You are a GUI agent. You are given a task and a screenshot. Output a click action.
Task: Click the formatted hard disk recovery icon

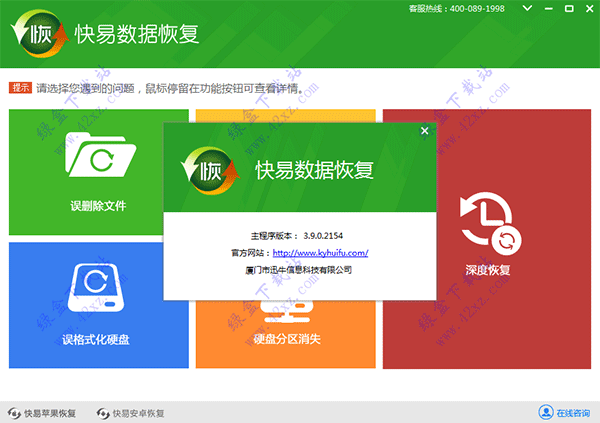click(x=96, y=288)
